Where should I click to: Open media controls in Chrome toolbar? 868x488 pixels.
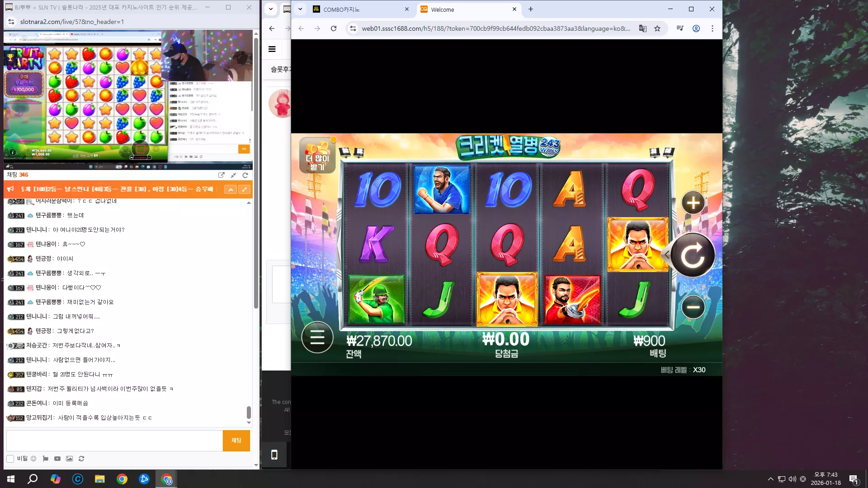pos(679,28)
